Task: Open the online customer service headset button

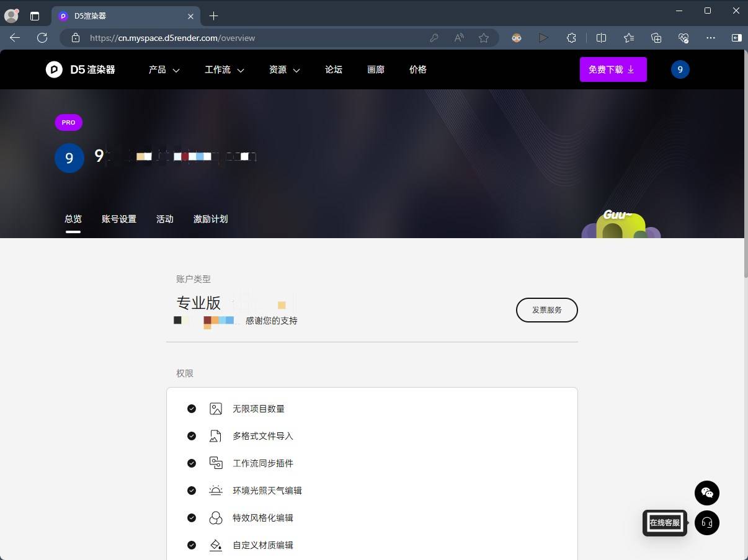Action: pyautogui.click(x=707, y=523)
